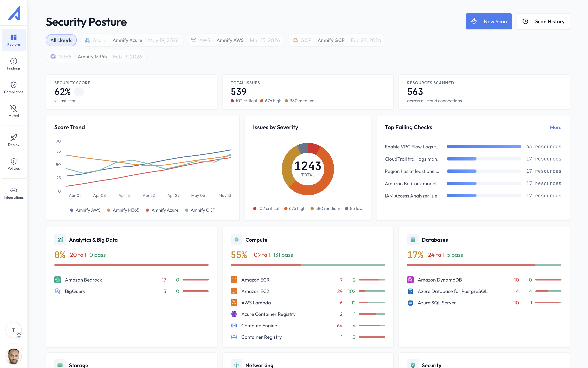Click the Azure Database for PostgreSQL icon

pos(410,291)
